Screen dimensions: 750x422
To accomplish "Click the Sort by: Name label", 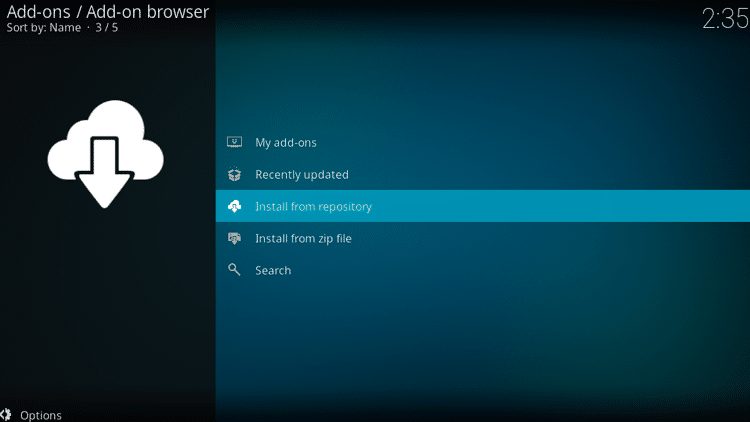I will 44,28.
